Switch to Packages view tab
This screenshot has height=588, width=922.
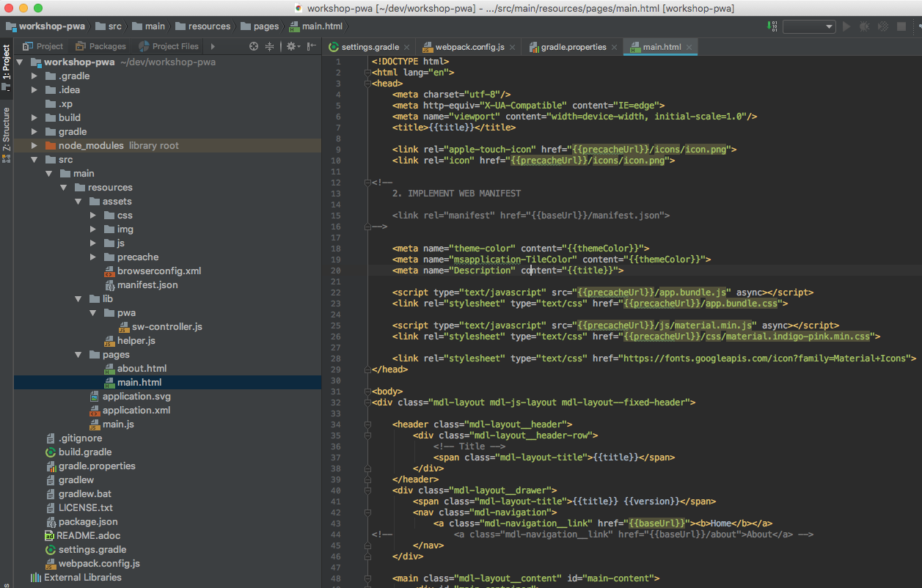(x=100, y=46)
